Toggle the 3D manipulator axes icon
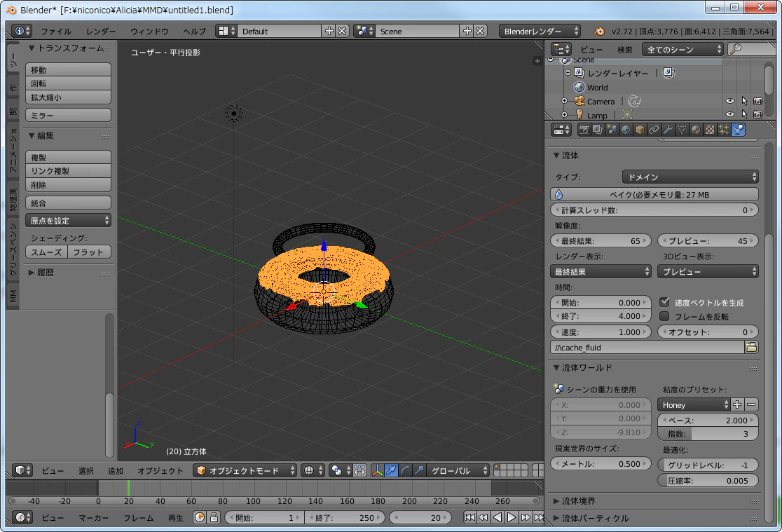The height and width of the screenshot is (532, 782). click(378, 470)
